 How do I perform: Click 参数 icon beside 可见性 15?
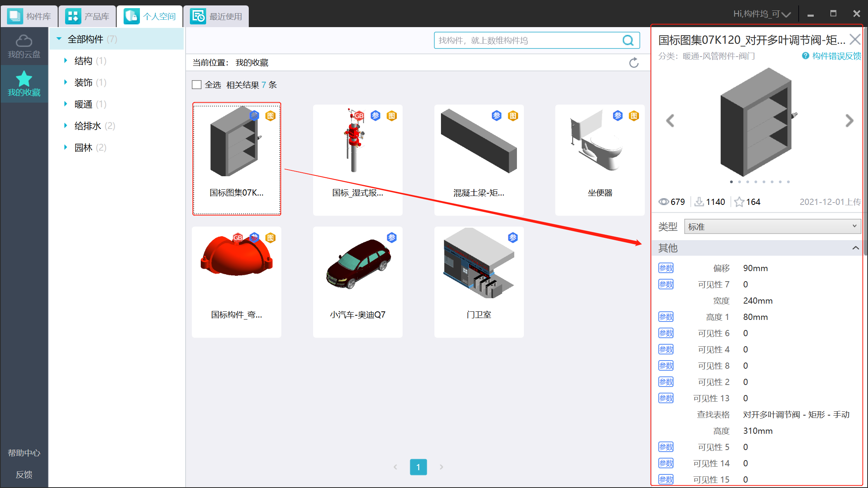(x=666, y=479)
